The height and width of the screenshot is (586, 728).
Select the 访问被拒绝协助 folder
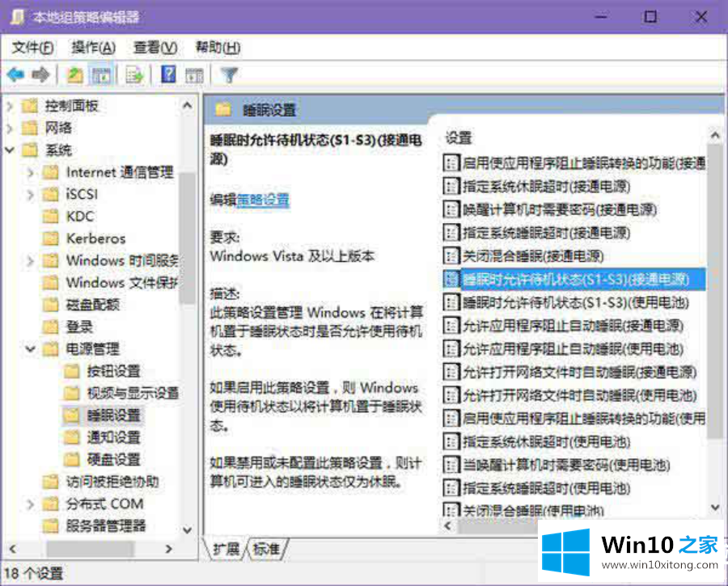[x=101, y=482]
